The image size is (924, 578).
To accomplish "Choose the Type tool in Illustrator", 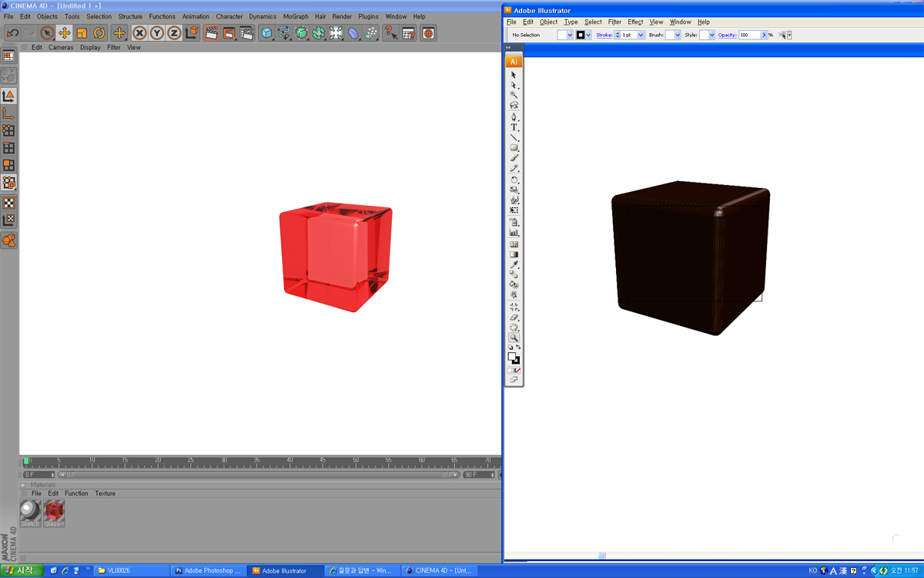I will point(514,127).
